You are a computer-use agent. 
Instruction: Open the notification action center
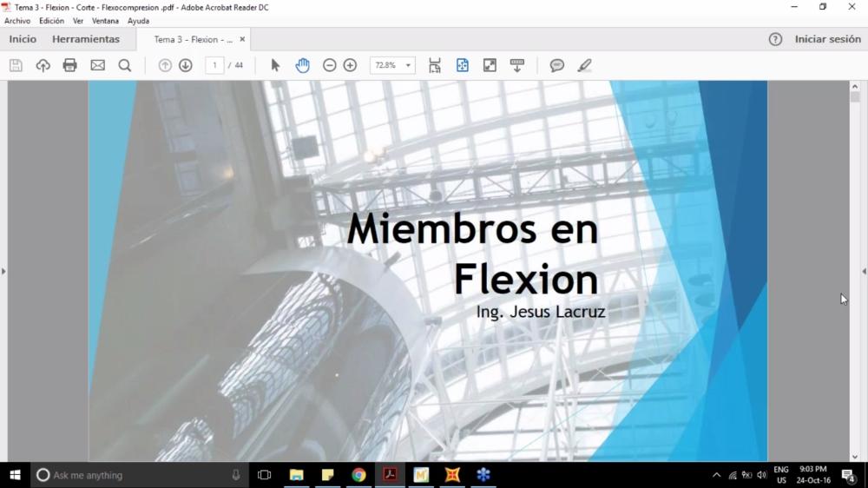(848, 475)
